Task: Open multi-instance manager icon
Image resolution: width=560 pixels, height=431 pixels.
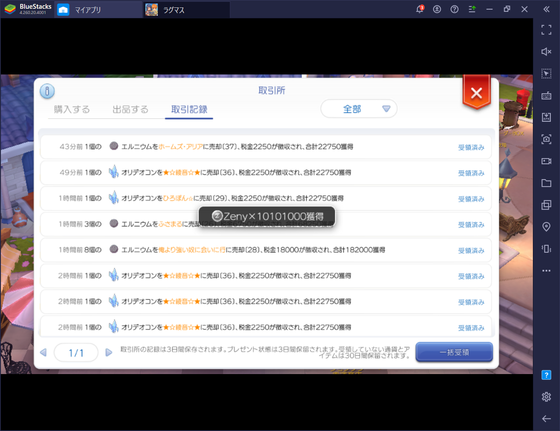Action: (x=546, y=205)
